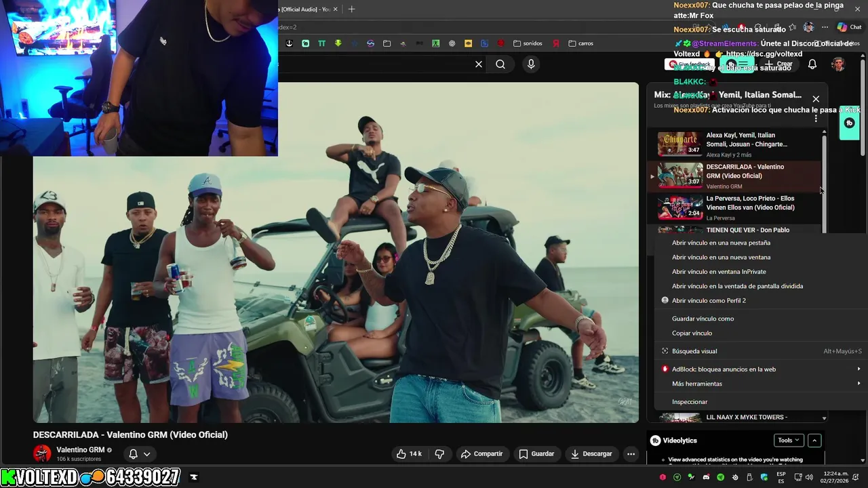Open the blue swirl bookmark icon
868x488 pixels.
[370, 43]
